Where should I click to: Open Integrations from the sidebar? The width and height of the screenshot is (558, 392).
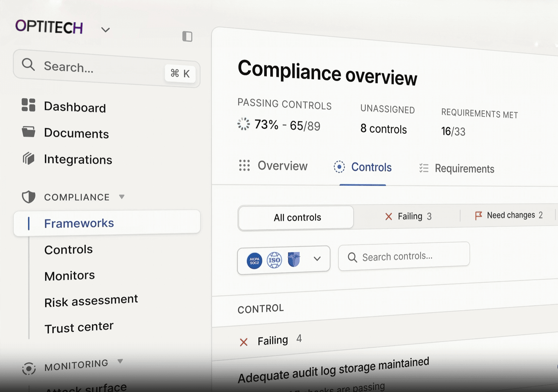pos(78,159)
